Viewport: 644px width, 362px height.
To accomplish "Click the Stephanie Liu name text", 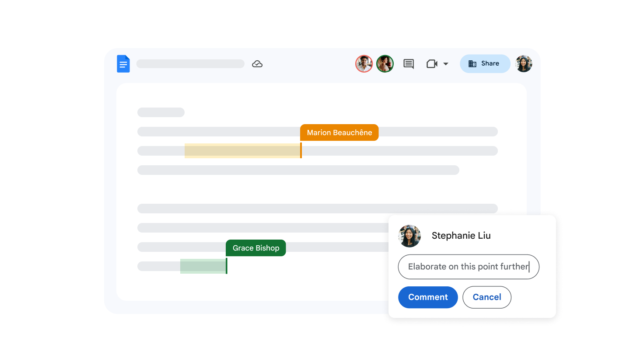I will pos(461,236).
